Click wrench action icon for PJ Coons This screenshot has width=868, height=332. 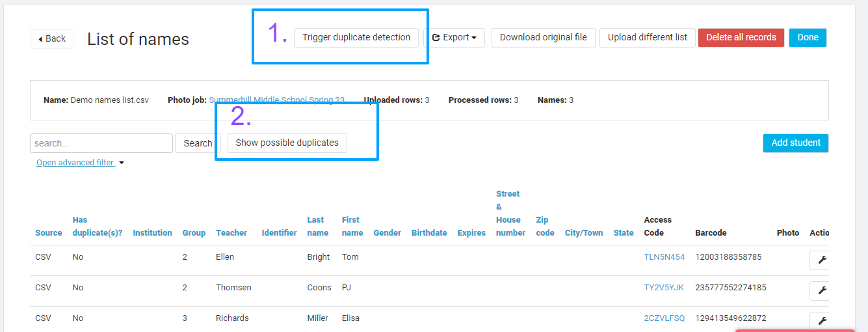click(821, 291)
